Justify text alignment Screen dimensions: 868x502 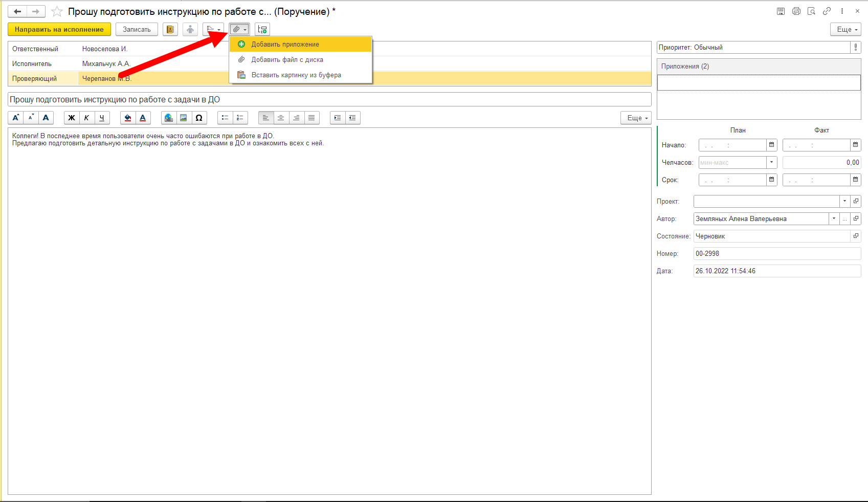pos(311,118)
